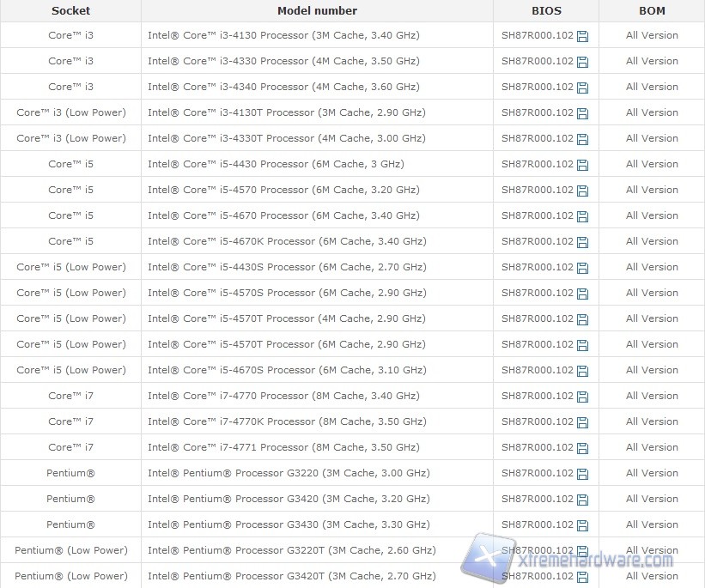This screenshot has width=705, height=588.
Task: Click save icon for Pentium G3220 BIOS
Action: [x=583, y=474]
